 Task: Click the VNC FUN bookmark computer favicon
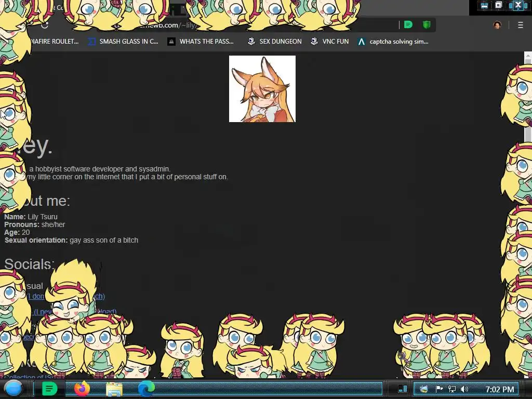coord(314,42)
